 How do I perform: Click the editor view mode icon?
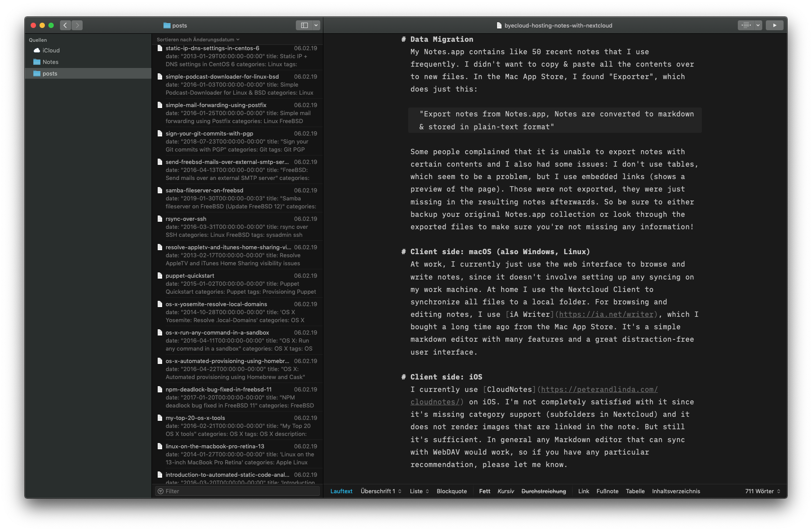(x=746, y=25)
